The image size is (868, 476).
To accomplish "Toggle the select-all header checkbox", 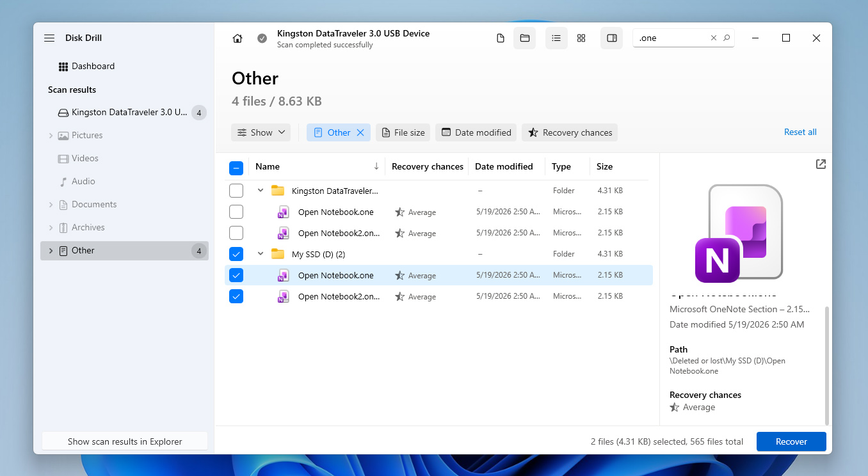I will [x=236, y=168].
